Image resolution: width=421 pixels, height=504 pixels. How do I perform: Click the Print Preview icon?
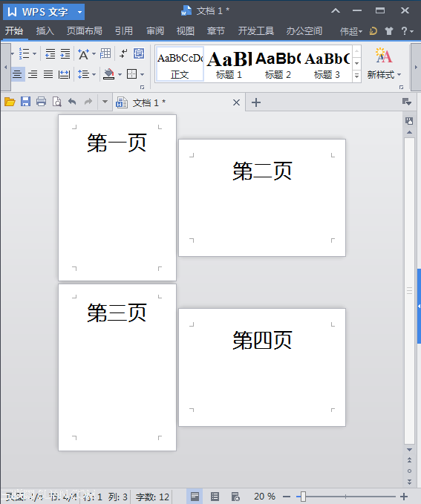tap(57, 102)
